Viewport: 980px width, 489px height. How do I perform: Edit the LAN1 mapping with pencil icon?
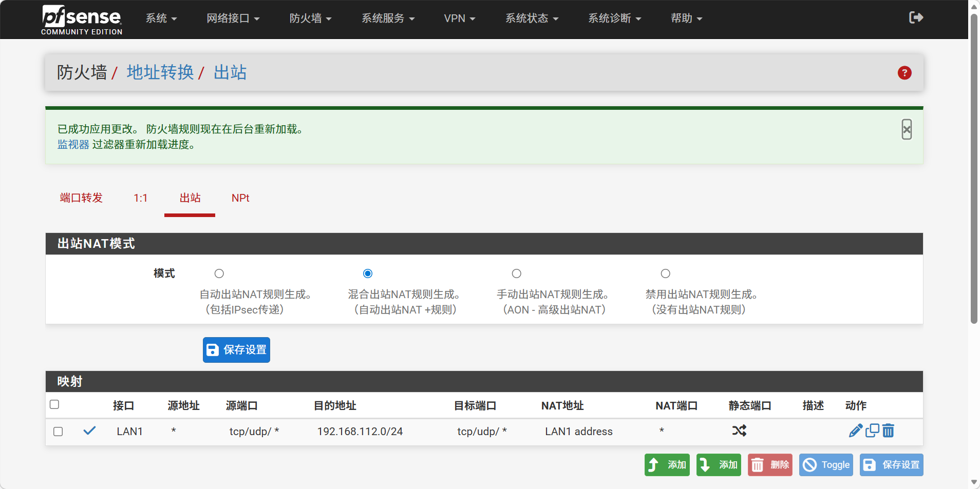855,431
